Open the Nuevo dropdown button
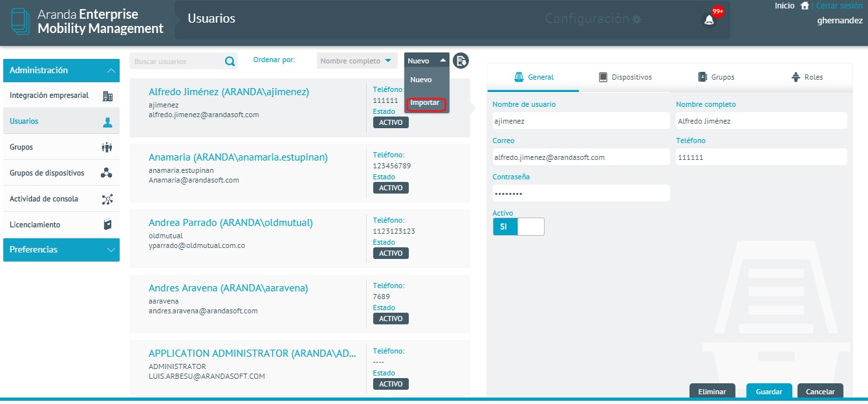Viewport: 868px width, 404px height. tap(427, 61)
